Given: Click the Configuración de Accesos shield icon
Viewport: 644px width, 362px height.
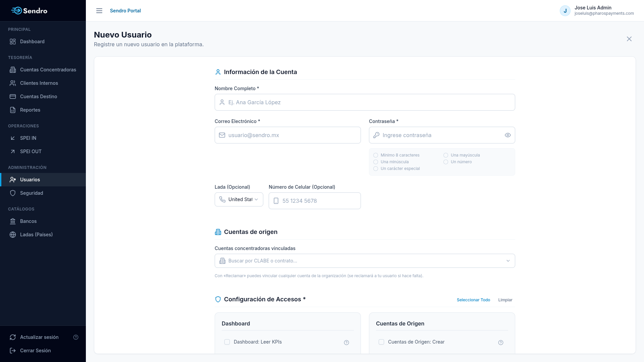Looking at the screenshot, I should [x=218, y=299].
